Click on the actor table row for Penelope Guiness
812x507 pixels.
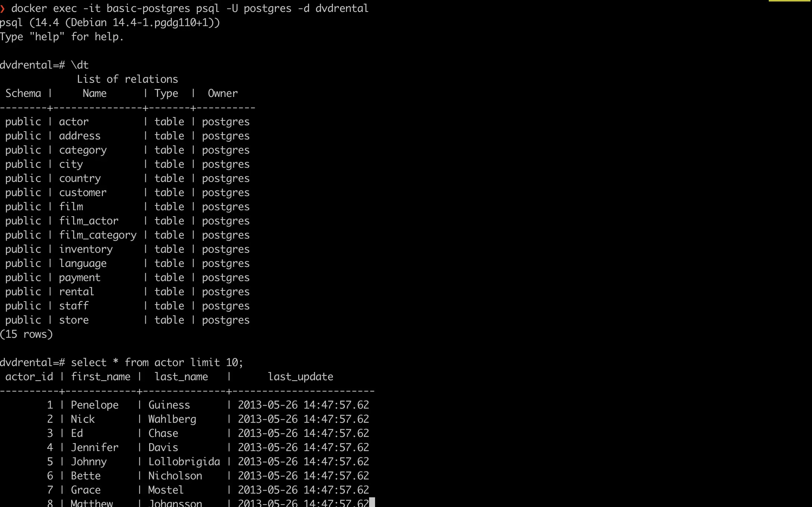187,405
